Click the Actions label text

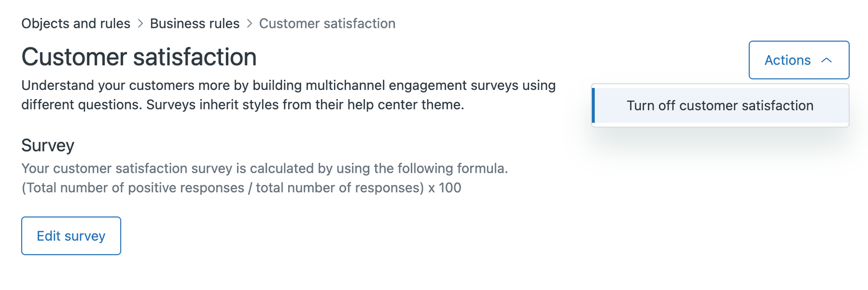tap(787, 60)
